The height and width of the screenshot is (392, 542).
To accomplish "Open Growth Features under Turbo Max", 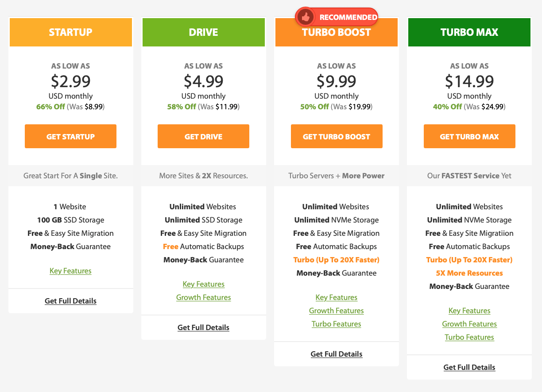I will pos(469,323).
